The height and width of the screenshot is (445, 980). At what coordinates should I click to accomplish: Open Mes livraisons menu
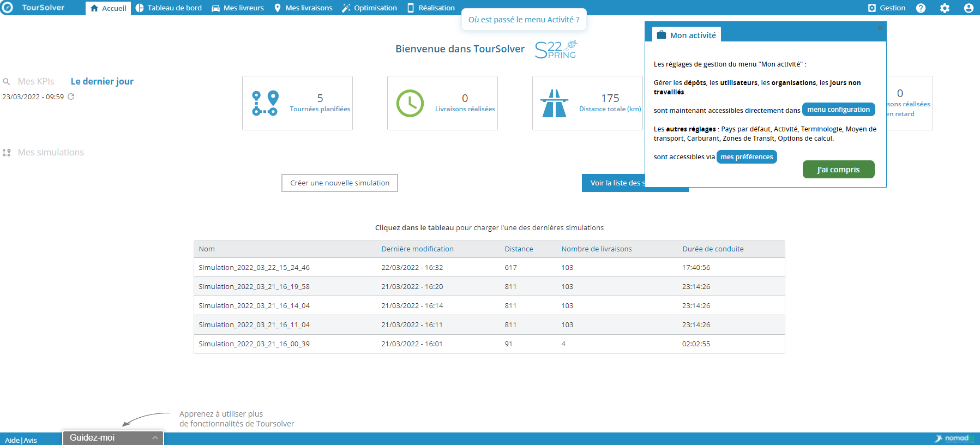303,8
